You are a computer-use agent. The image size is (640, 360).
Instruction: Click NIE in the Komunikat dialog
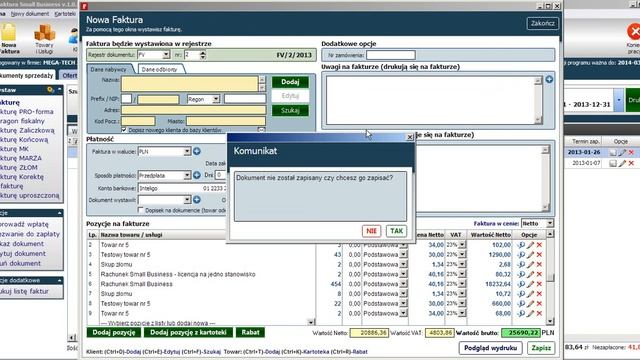click(371, 231)
